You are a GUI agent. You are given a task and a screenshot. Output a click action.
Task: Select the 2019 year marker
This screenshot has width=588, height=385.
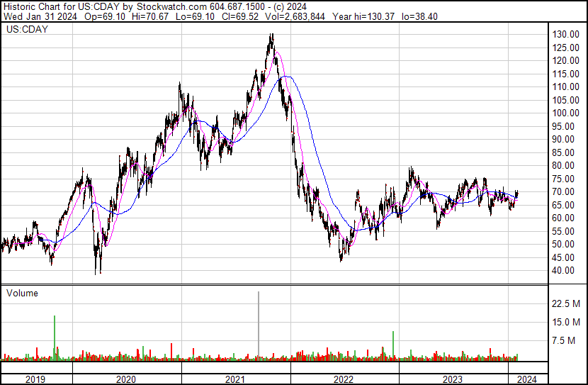pyautogui.click(x=35, y=379)
